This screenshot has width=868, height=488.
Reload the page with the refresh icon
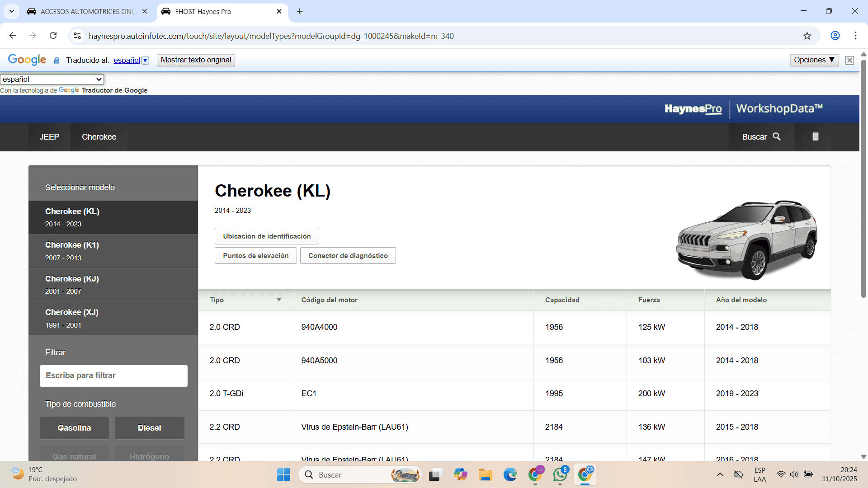53,36
